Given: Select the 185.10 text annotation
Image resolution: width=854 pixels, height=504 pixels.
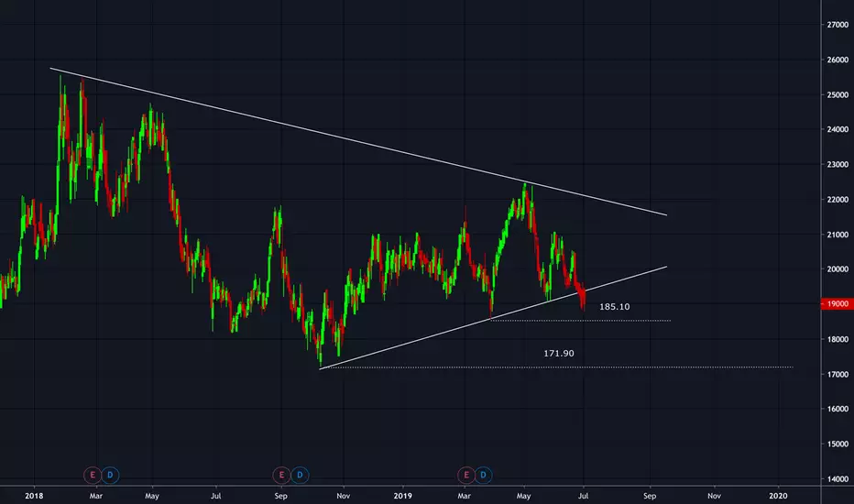Looking at the screenshot, I should tap(614, 307).
